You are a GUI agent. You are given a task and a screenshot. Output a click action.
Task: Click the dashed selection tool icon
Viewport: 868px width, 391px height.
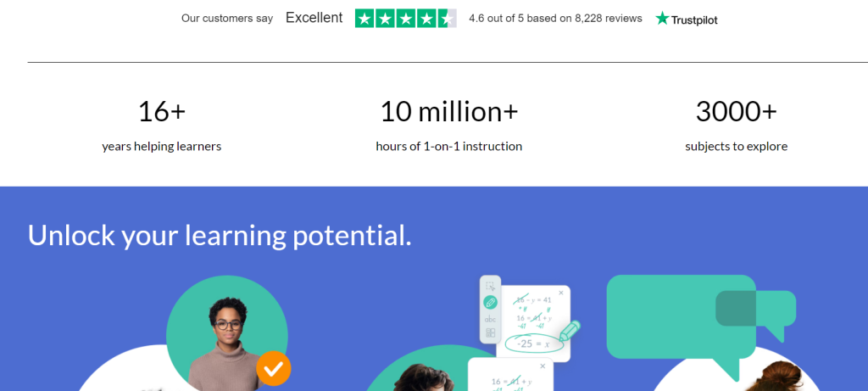pyautogui.click(x=490, y=287)
